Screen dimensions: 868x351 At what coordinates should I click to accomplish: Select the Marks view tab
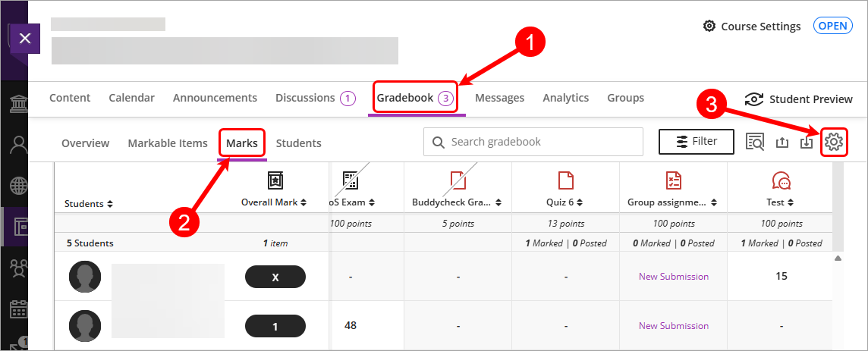(242, 143)
